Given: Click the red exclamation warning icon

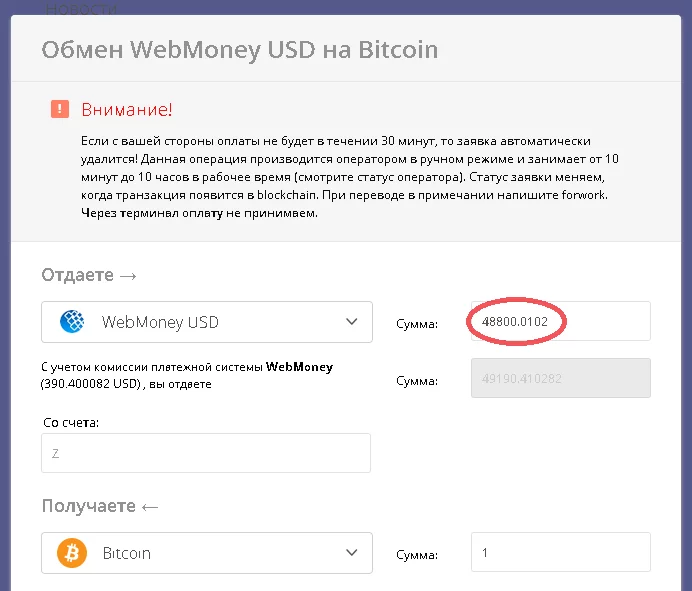Looking at the screenshot, I should (60, 108).
